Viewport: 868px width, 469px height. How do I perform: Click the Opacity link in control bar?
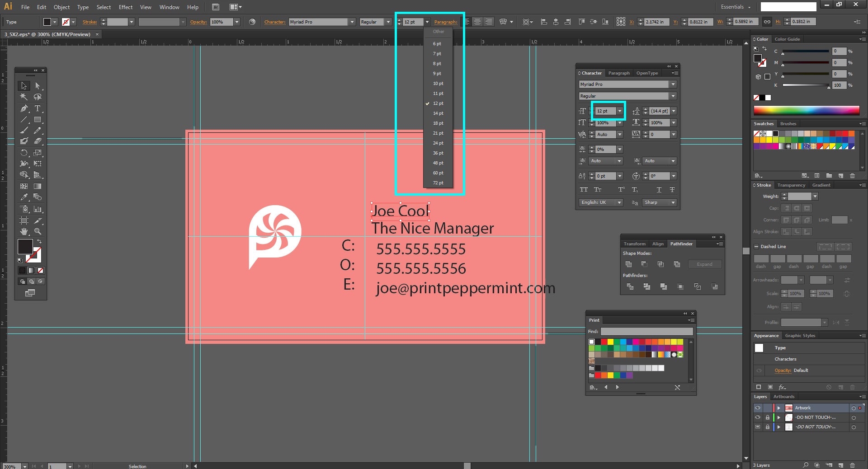click(198, 22)
